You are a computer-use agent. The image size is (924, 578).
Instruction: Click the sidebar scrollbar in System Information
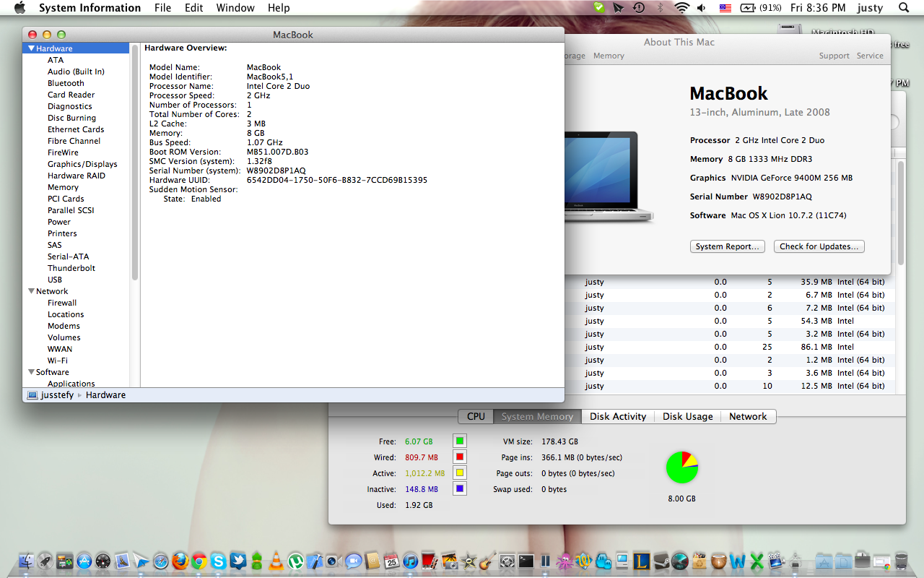click(x=135, y=163)
